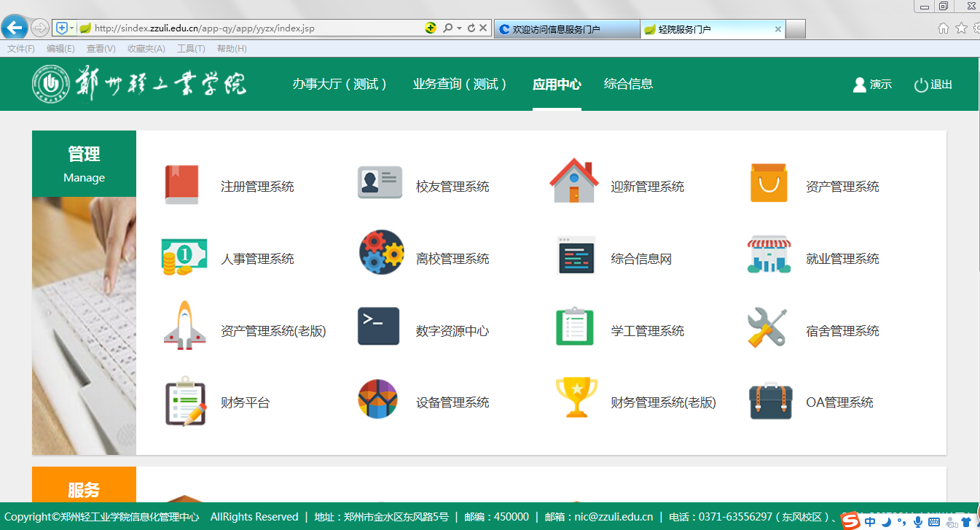980x530 pixels.
Task: Open the 文件(F) menu
Action: [x=21, y=49]
